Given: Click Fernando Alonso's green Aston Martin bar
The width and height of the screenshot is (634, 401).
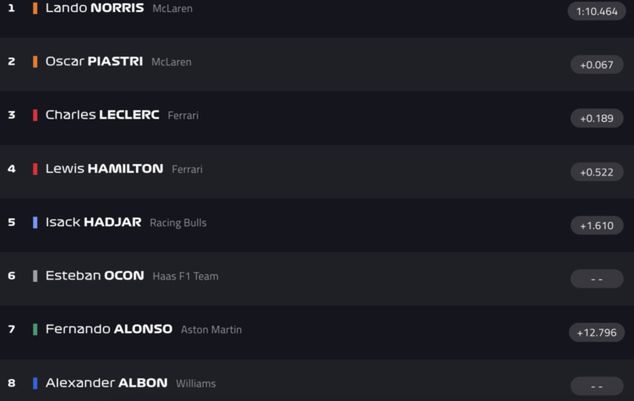Looking at the screenshot, I should [x=35, y=329].
